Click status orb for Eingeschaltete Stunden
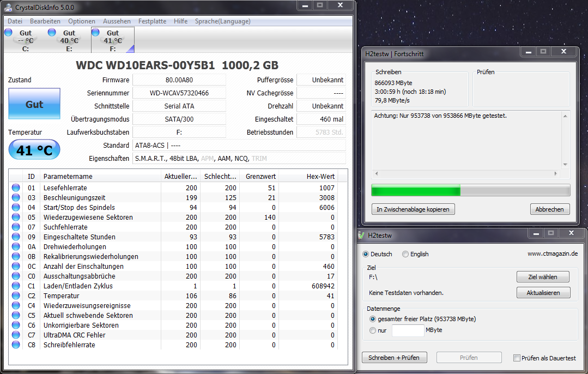The image size is (588, 374). (x=16, y=237)
